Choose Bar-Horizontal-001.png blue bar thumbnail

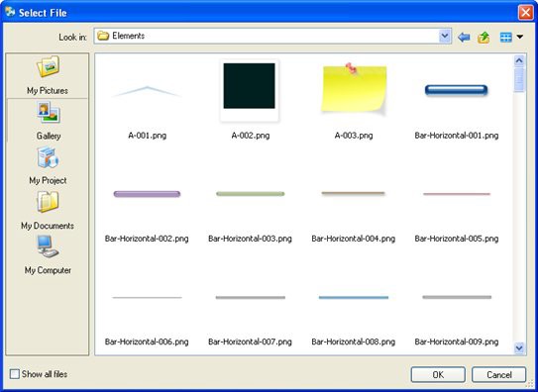(457, 90)
